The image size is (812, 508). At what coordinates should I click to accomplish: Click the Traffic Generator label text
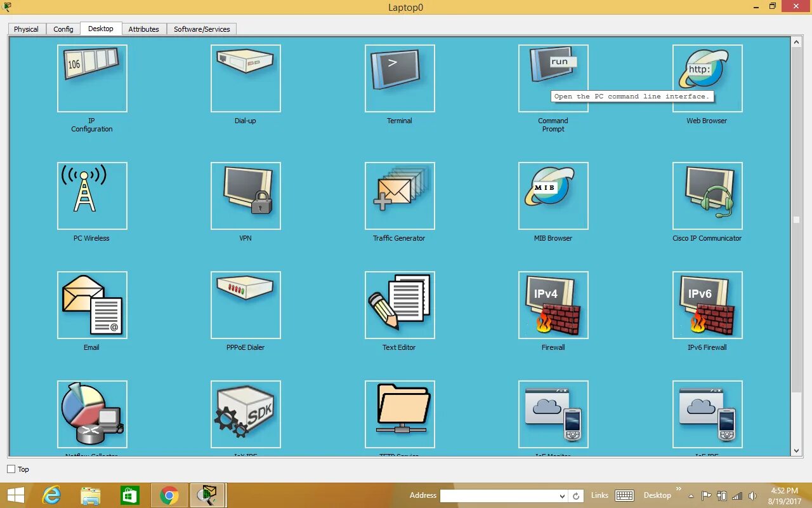pyautogui.click(x=399, y=238)
